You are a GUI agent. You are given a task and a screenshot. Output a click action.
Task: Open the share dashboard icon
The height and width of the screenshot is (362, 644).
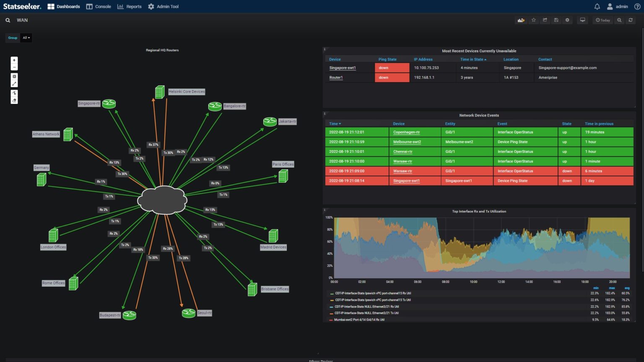(x=545, y=20)
